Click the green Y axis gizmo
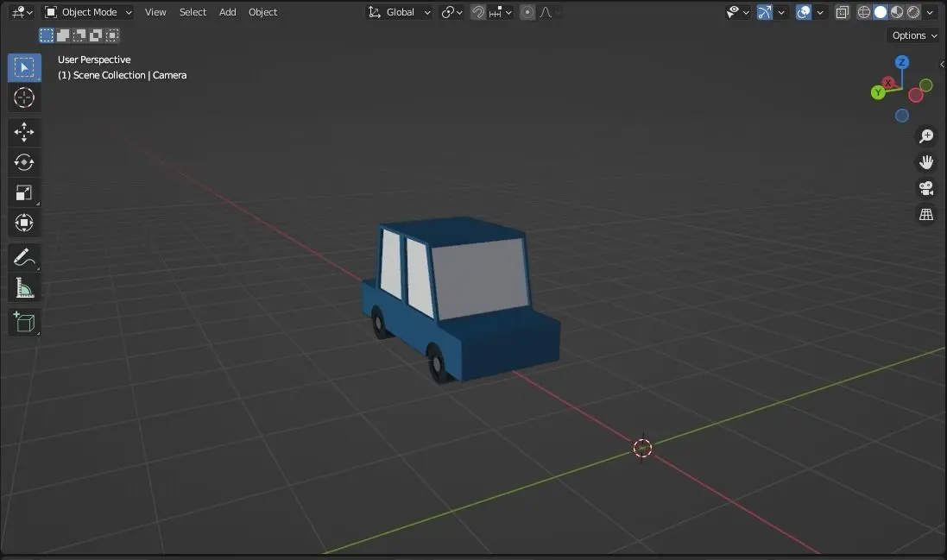This screenshot has width=947, height=560. [x=878, y=92]
